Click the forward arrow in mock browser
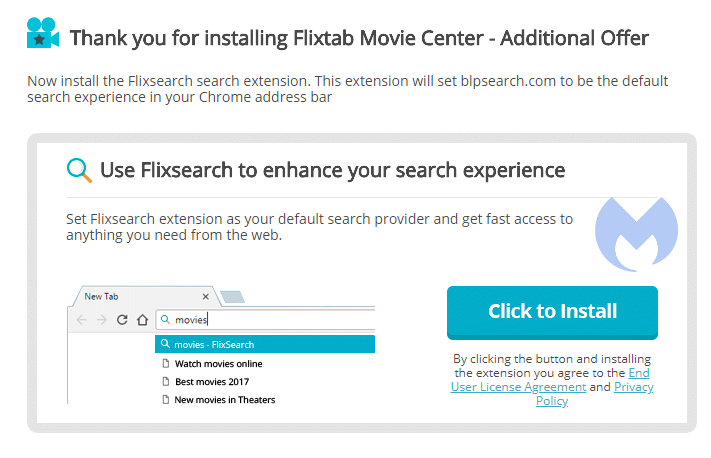 (x=102, y=320)
